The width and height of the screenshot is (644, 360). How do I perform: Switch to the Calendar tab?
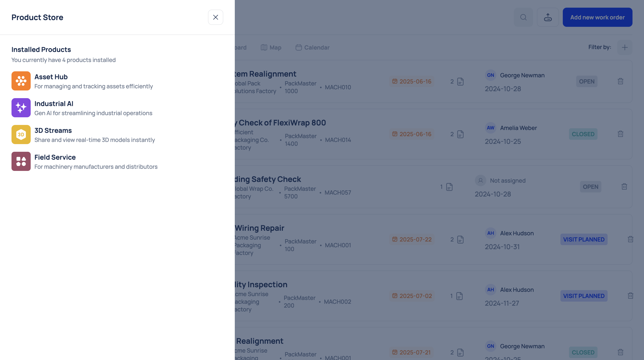tap(312, 47)
